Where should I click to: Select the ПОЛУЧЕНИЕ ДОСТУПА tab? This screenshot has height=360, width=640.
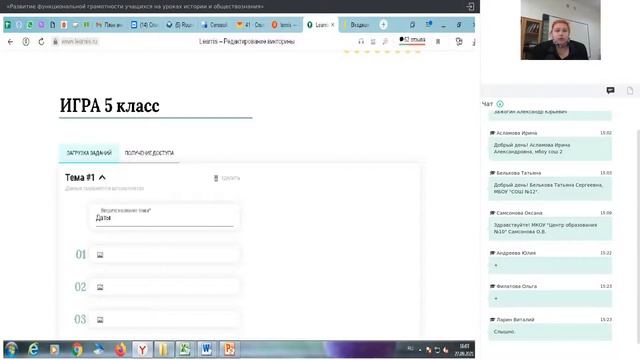(x=149, y=153)
